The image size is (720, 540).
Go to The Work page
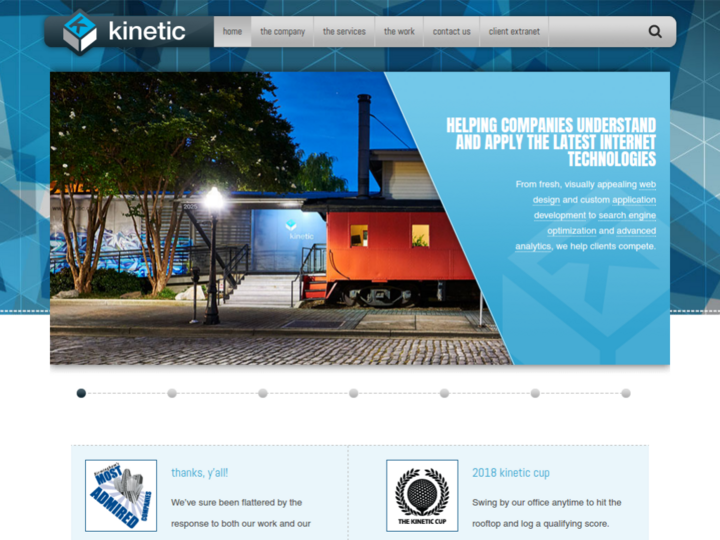(399, 31)
